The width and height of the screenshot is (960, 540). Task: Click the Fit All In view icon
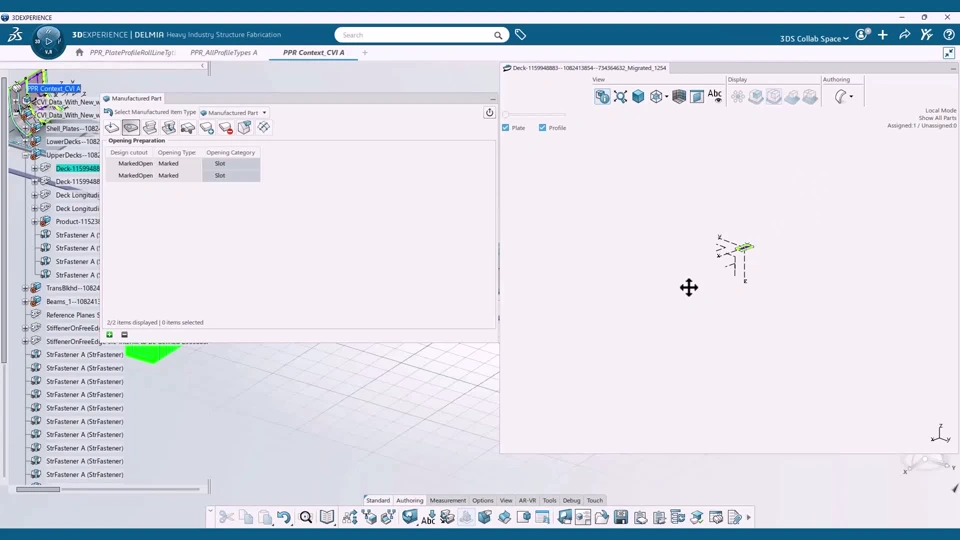coord(620,97)
